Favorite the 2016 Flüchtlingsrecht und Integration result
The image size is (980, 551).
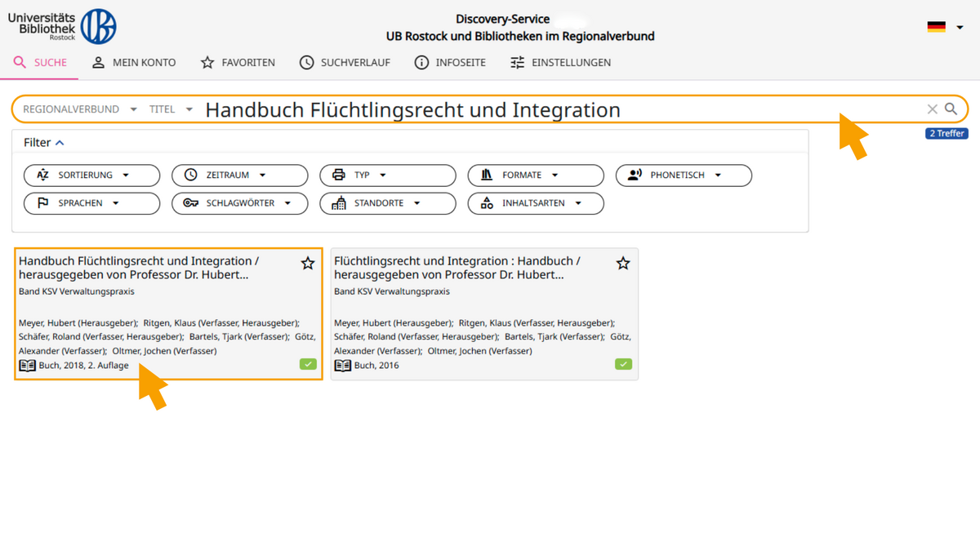point(623,263)
